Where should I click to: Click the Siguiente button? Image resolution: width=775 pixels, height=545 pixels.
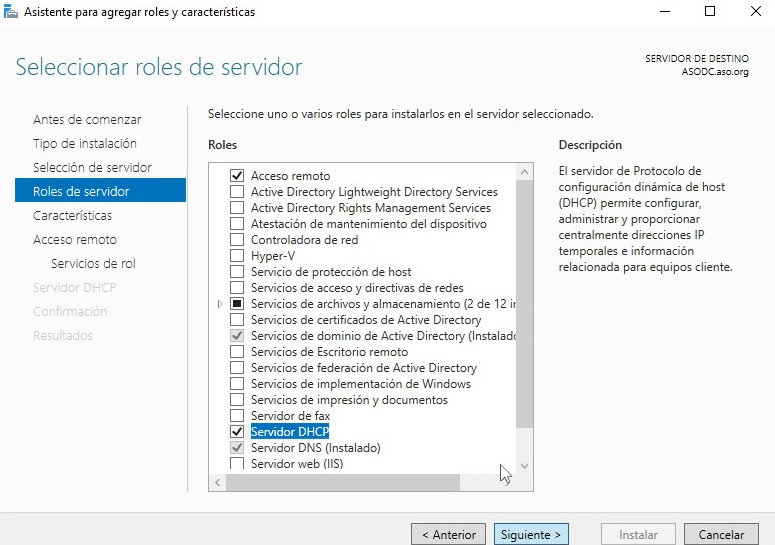(531, 535)
